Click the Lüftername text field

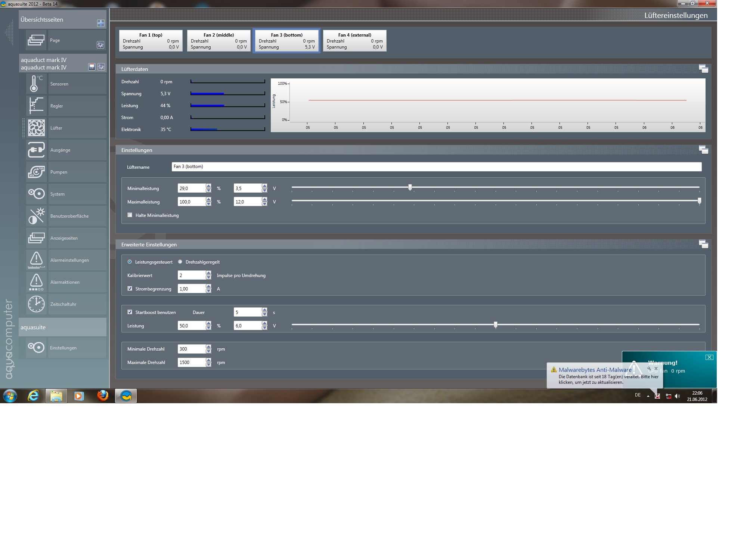pos(436,167)
